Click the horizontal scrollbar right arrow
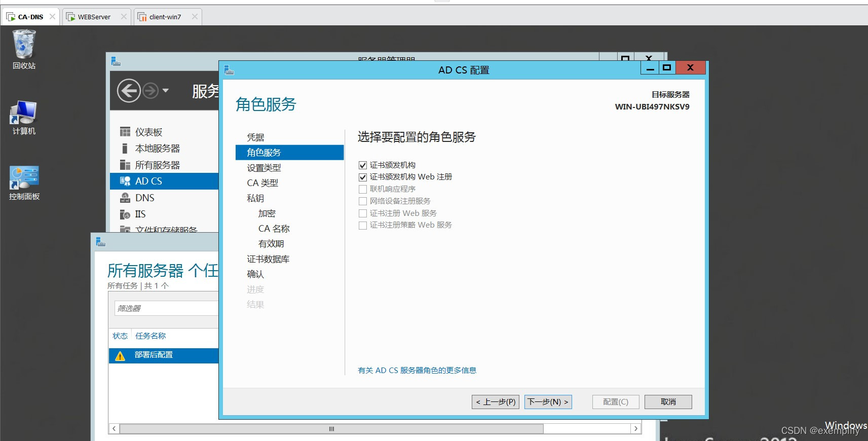 (636, 429)
